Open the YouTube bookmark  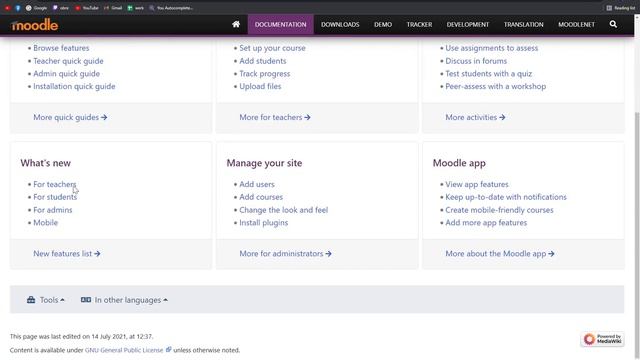(x=87, y=8)
